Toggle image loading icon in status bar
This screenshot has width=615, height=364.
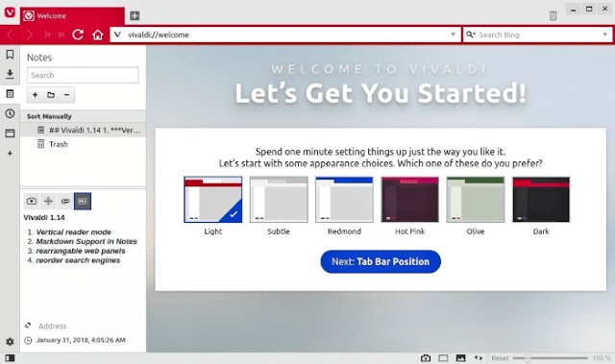point(461,358)
